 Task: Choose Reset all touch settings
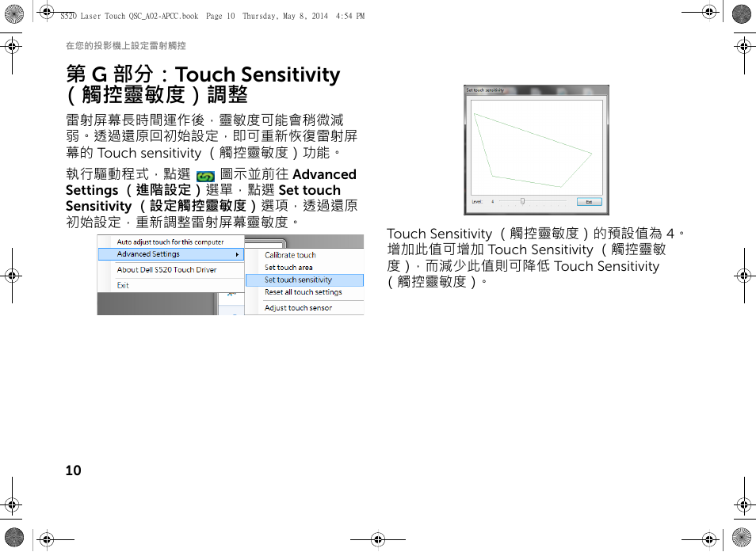click(x=304, y=292)
